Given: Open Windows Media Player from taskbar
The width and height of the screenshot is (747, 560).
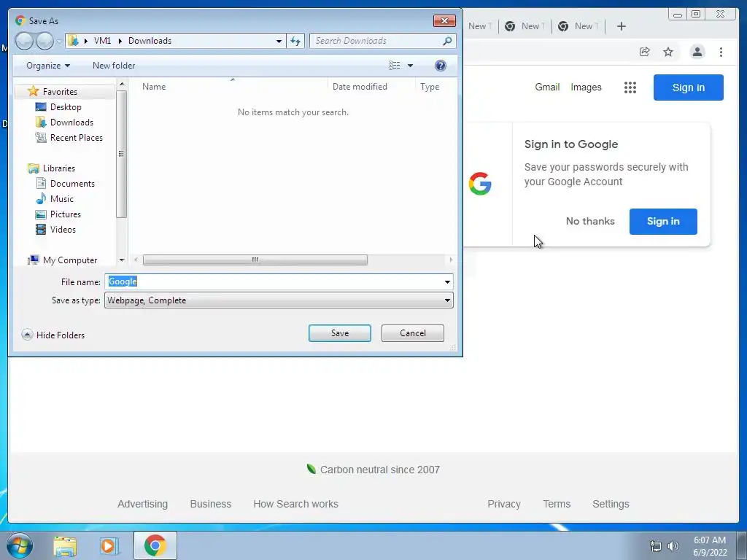Looking at the screenshot, I should [x=109, y=545].
